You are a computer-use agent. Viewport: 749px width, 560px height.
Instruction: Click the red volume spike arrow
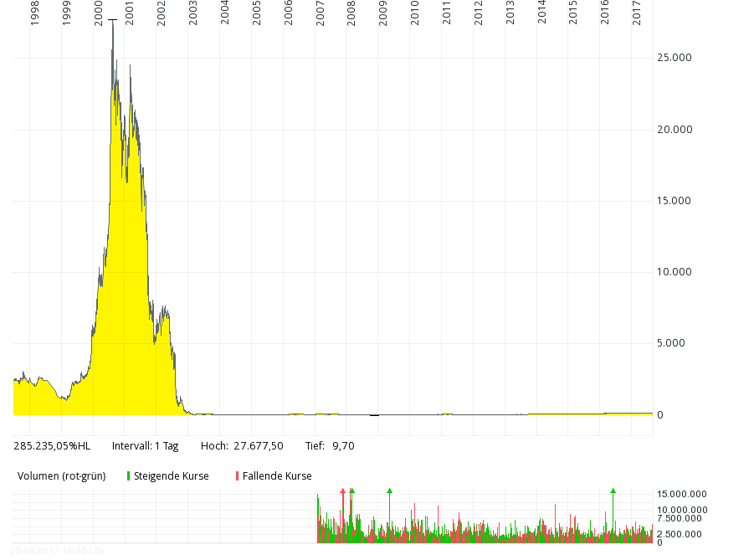point(342,491)
